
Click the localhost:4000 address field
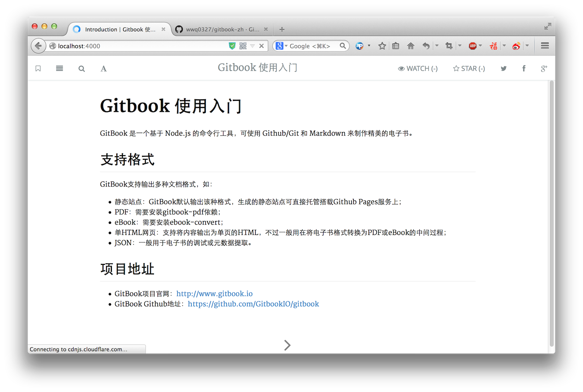tap(138, 46)
